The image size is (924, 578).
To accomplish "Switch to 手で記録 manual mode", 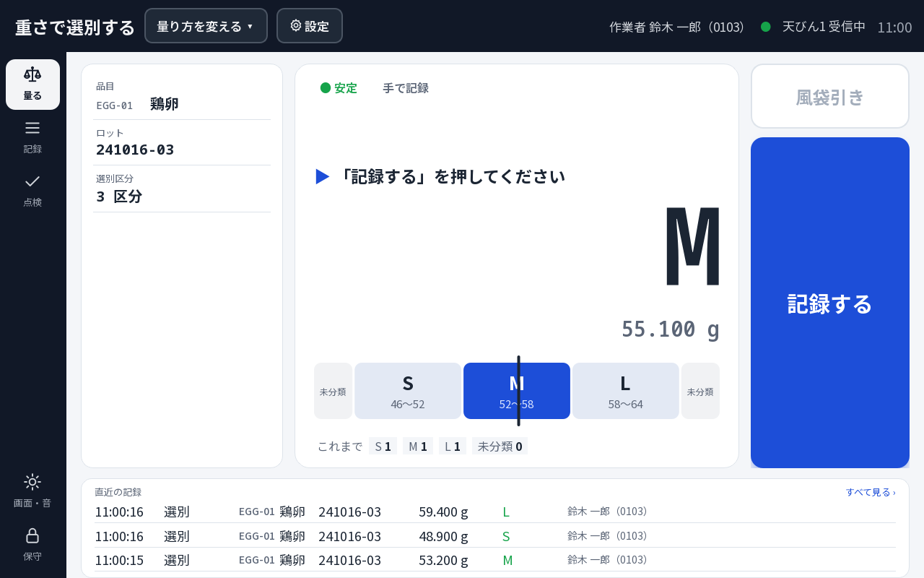I will coord(406,88).
